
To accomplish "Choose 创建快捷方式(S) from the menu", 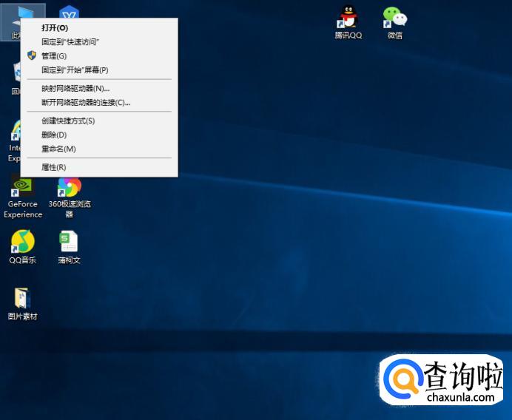I will pyautogui.click(x=68, y=121).
